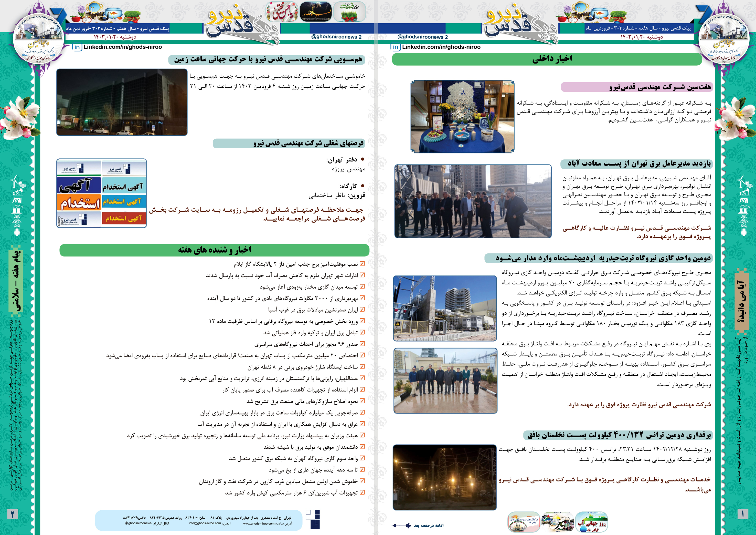
Task: Click the job advertisement 'آگهی استخدام' graphic
Action: point(101,193)
